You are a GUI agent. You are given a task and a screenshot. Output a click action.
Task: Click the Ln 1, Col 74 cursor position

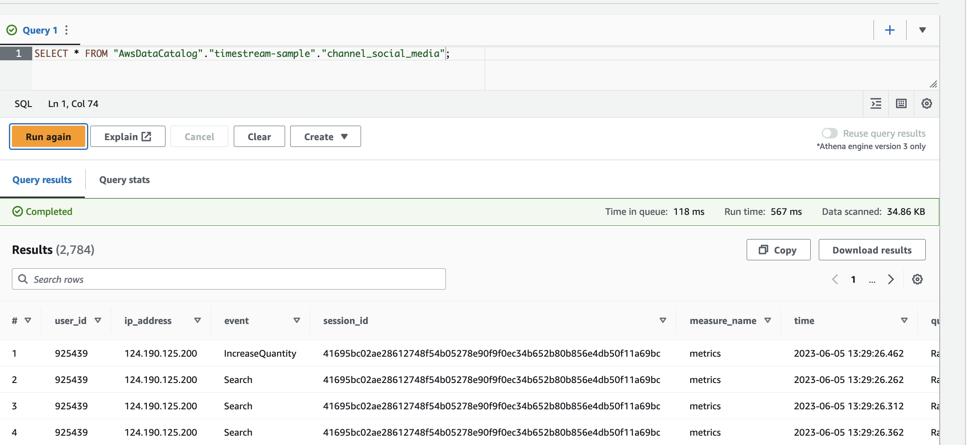pyautogui.click(x=73, y=104)
